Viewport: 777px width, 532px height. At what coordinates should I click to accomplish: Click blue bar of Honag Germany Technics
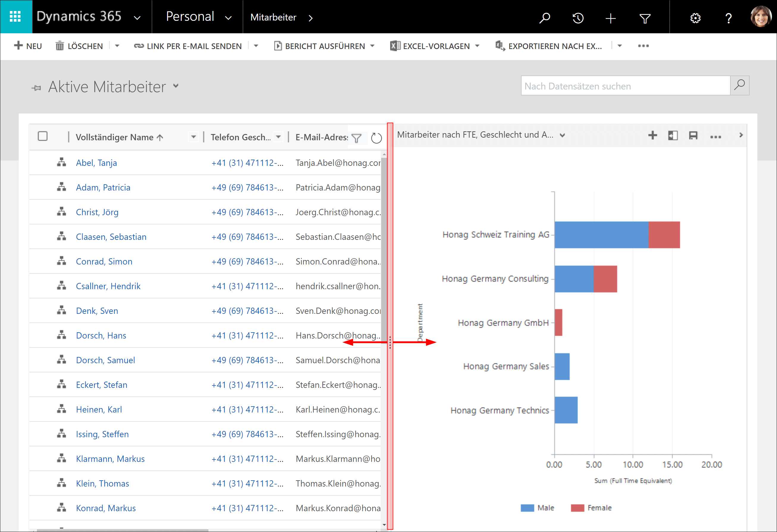[566, 410]
